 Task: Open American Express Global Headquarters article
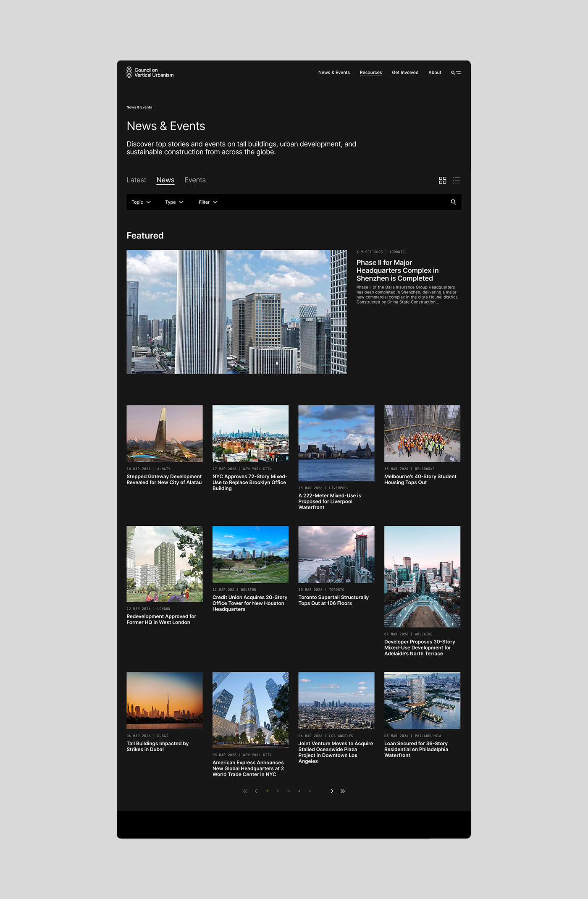coord(248,768)
